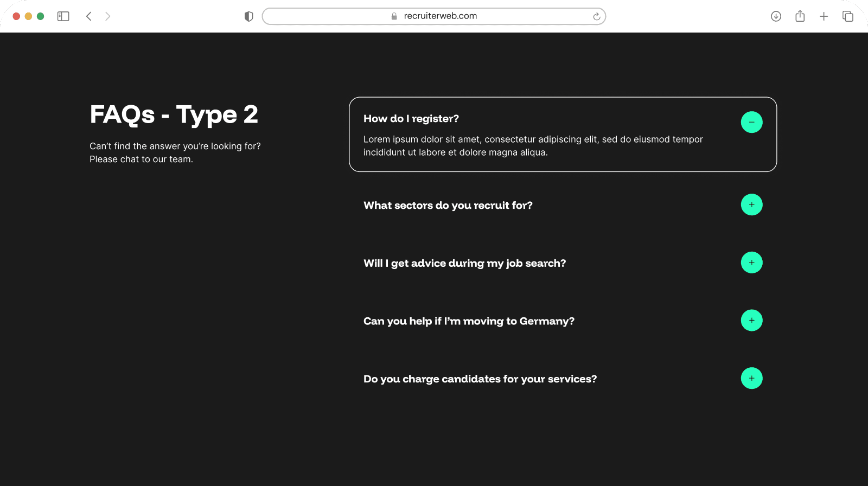Image resolution: width=868 pixels, height=486 pixels.
Task: Go back using the back arrow
Action: pyautogui.click(x=89, y=16)
